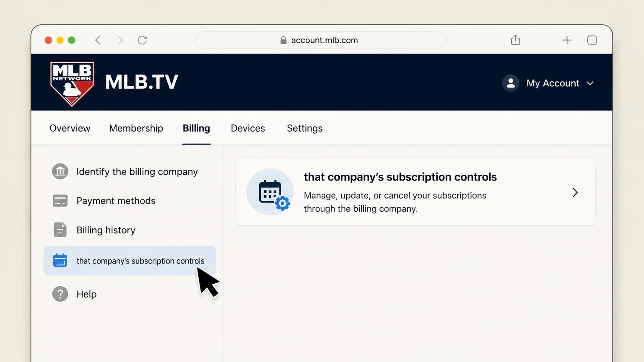Select the Billing tab
This screenshot has width=644, height=362.
pos(196,128)
